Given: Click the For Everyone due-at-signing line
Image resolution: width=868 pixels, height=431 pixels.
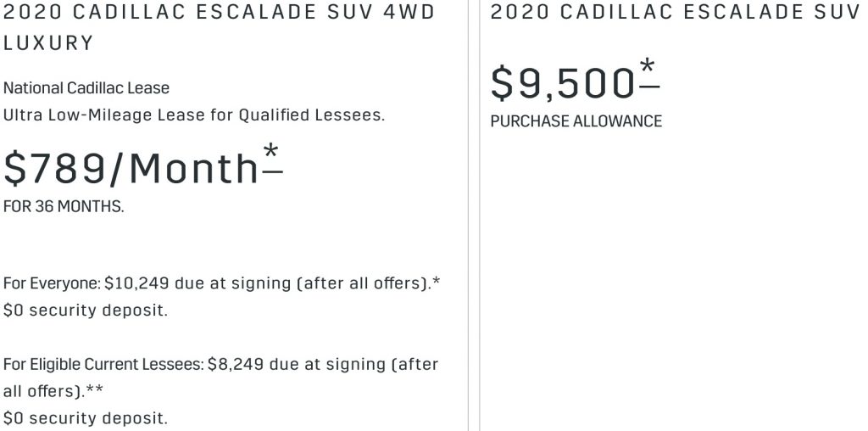Looking at the screenshot, I should [221, 283].
